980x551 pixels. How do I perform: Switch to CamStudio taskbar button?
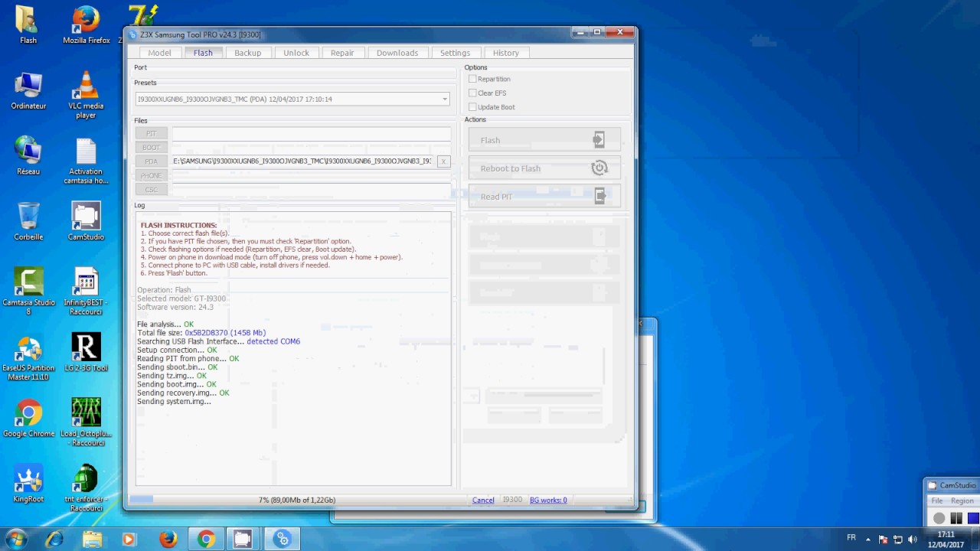243,540
